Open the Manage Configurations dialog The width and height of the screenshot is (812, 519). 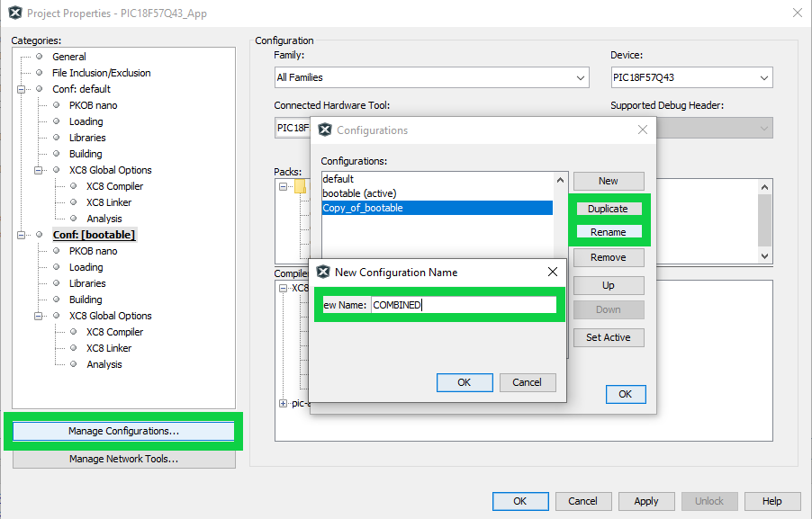(123, 432)
